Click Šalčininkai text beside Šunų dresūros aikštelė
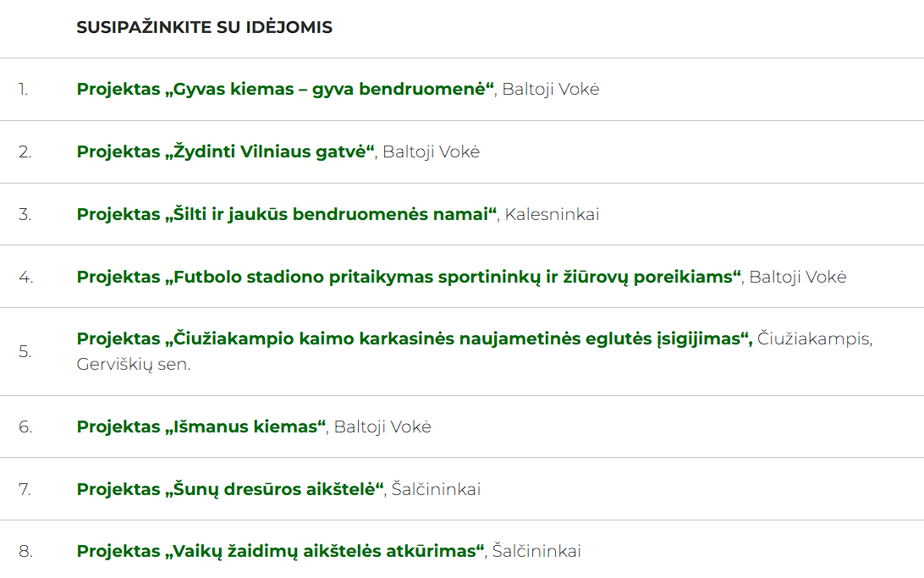The height and width of the screenshot is (578, 924). point(436,489)
